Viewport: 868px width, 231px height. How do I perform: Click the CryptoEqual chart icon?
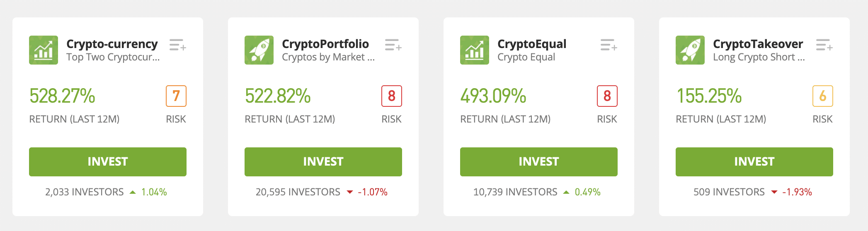475,50
